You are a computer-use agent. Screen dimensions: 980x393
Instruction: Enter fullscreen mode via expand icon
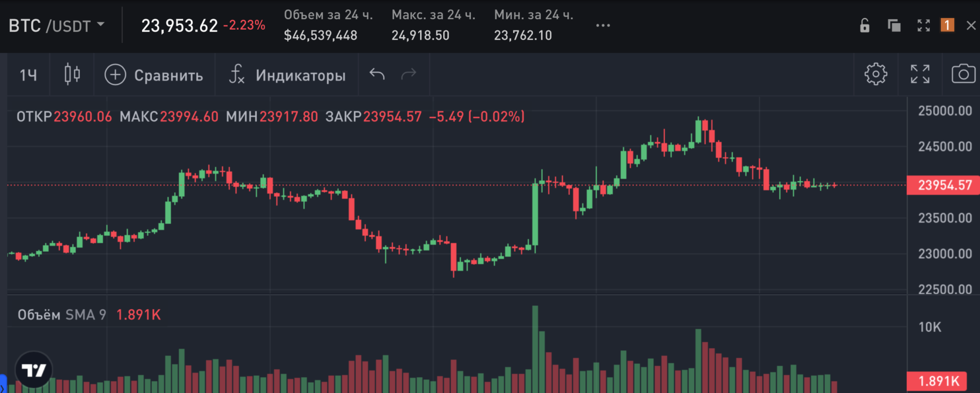(x=920, y=75)
